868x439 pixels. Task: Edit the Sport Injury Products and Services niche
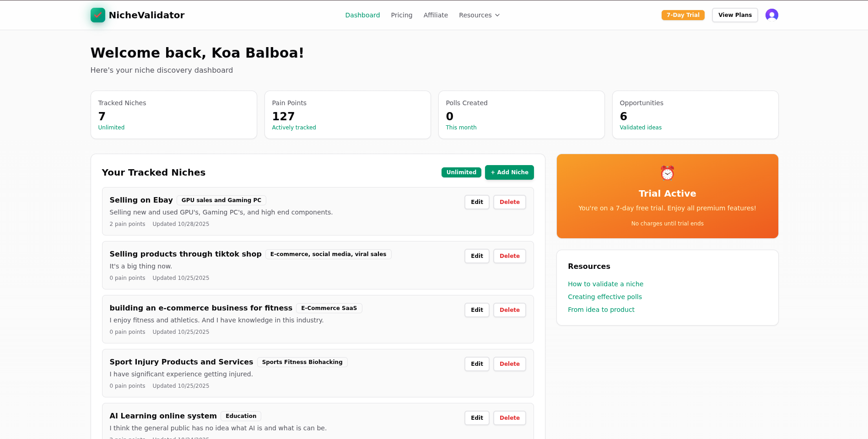477,364
